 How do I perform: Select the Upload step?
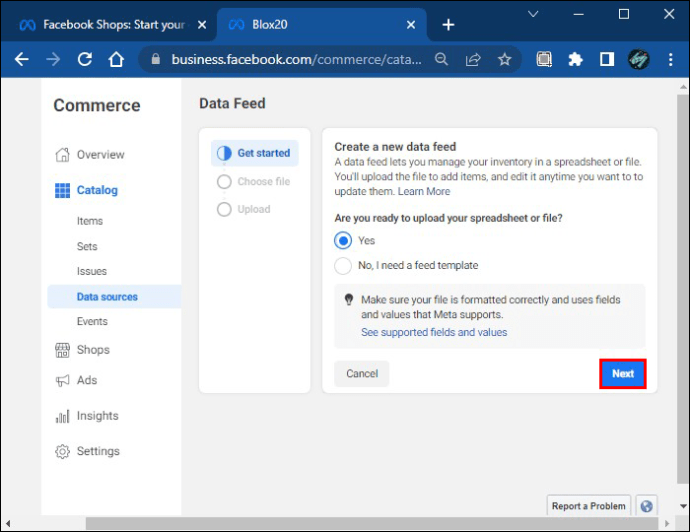[243, 209]
